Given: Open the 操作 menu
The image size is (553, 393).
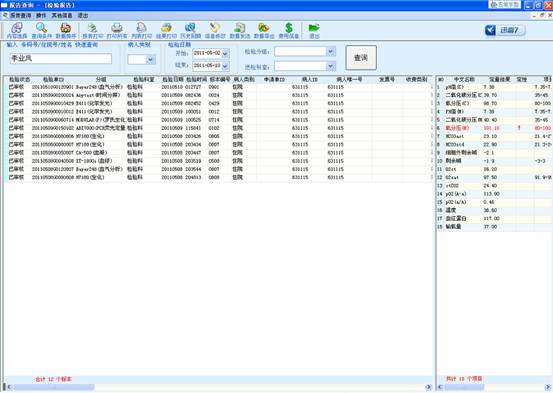Looking at the screenshot, I should (x=41, y=16).
